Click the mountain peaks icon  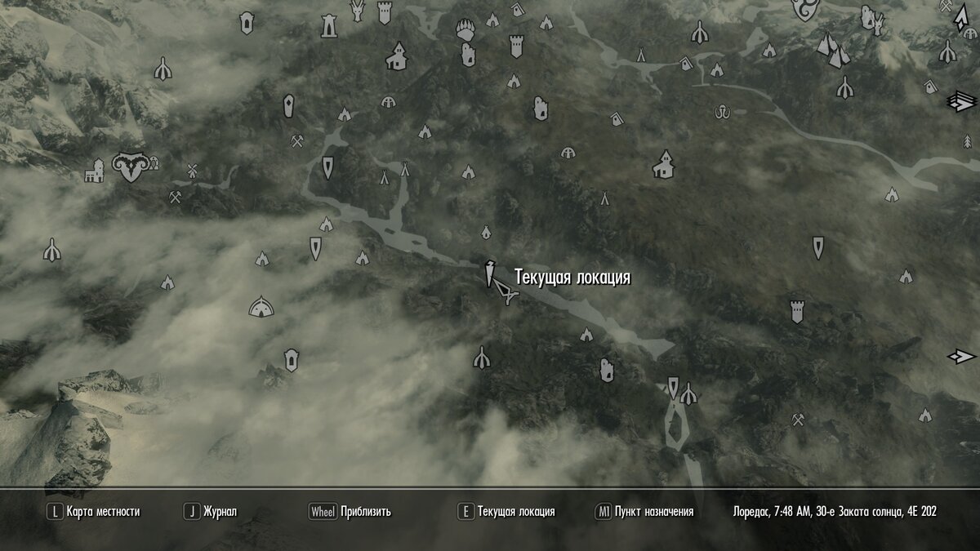tap(833, 49)
